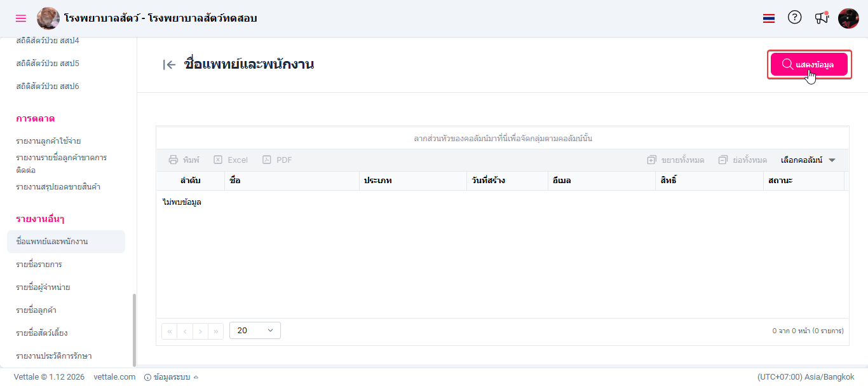
Task: Open รายงานรายชื่อลูกค้าขาดการติดต่อ report
Action: pyautogui.click(x=61, y=164)
